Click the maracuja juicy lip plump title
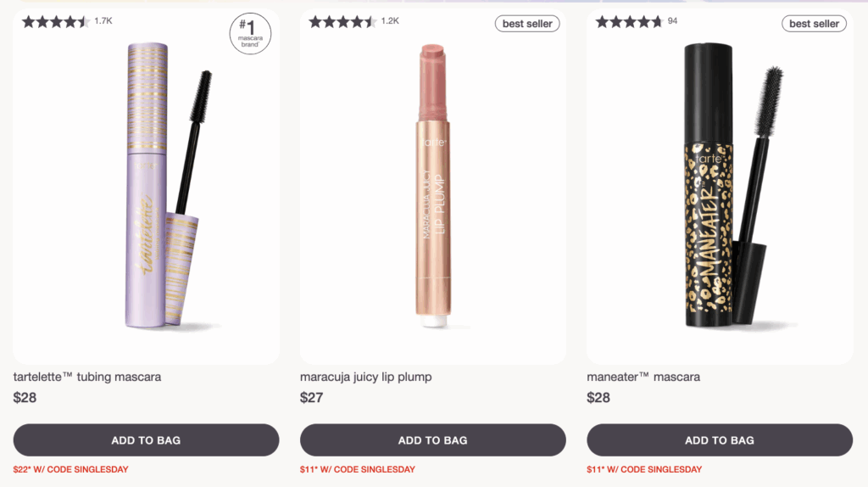The height and width of the screenshot is (487, 868). (x=366, y=377)
